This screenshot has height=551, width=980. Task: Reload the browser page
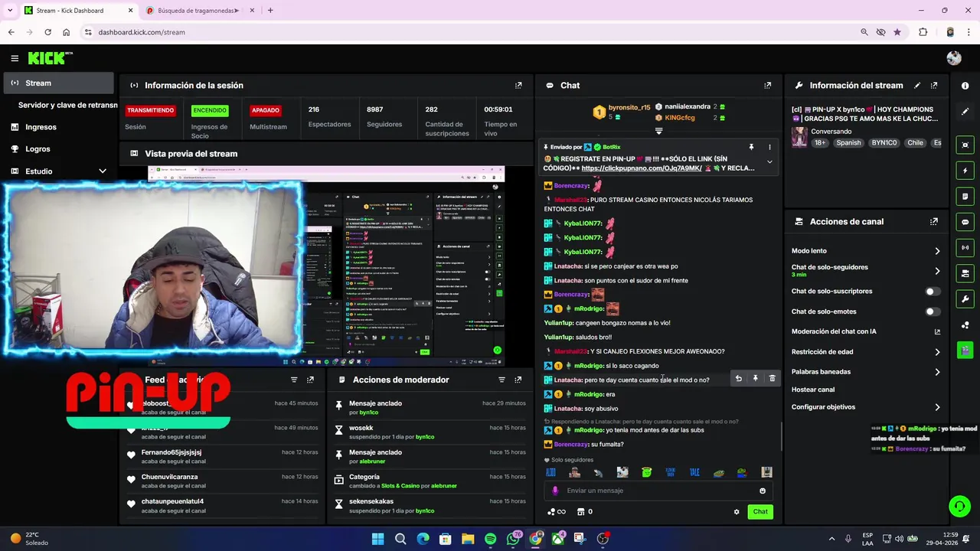click(x=47, y=32)
